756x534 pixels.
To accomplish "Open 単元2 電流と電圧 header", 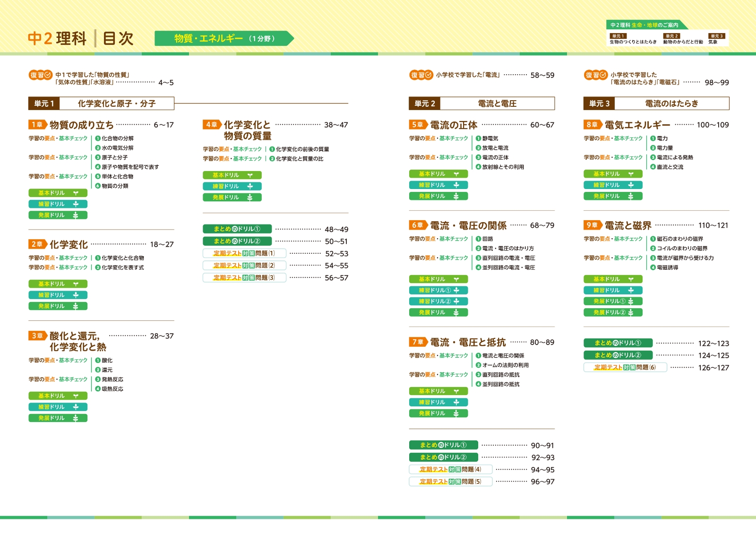I will (481, 103).
